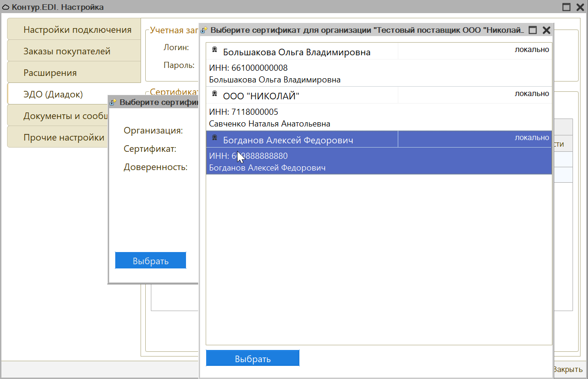Click Савченко Наталья Анатольевна owner name
The height and width of the screenshot is (379, 588).
coord(269,124)
